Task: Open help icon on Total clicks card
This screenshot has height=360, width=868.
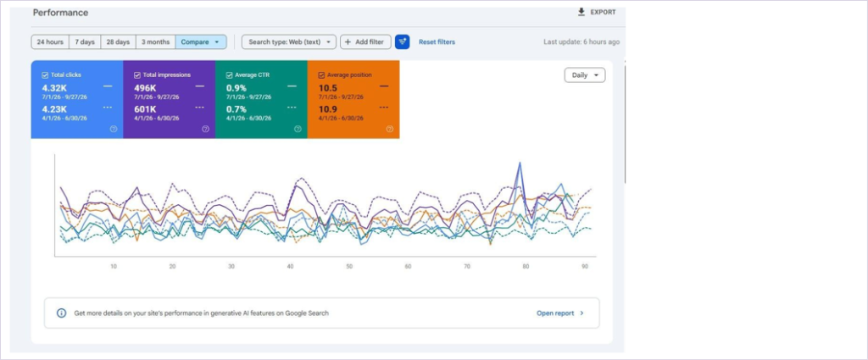Action: pos(114,129)
